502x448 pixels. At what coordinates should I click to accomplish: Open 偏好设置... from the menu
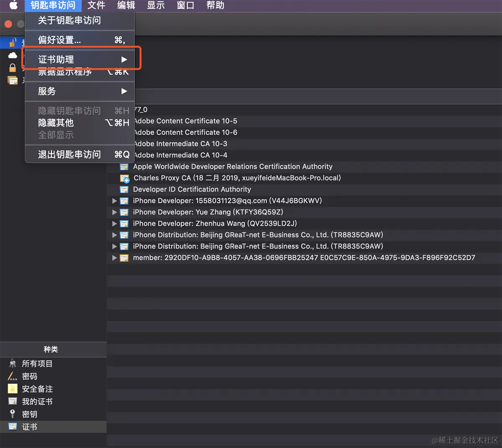click(x=80, y=40)
